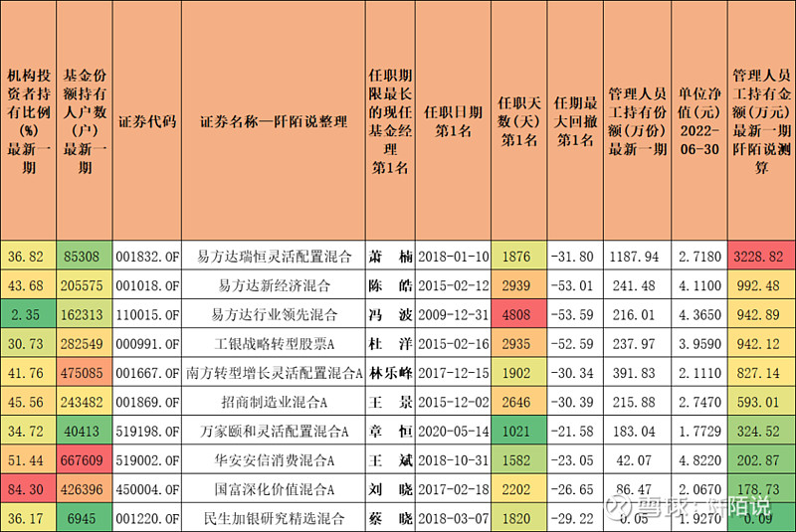Select fund name 国富深化价值混合A
The height and width of the screenshot is (532, 796).
273,489
